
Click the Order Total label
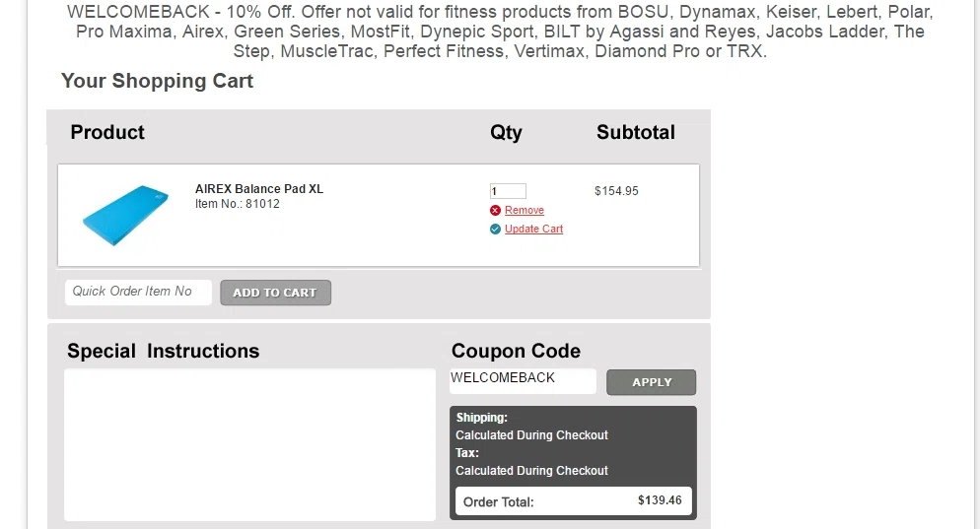(x=498, y=502)
